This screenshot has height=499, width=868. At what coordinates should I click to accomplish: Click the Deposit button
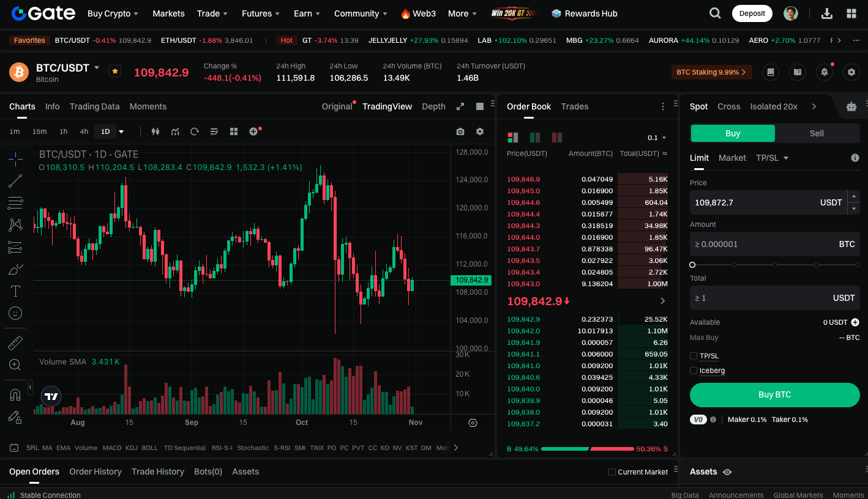pyautogui.click(x=752, y=13)
